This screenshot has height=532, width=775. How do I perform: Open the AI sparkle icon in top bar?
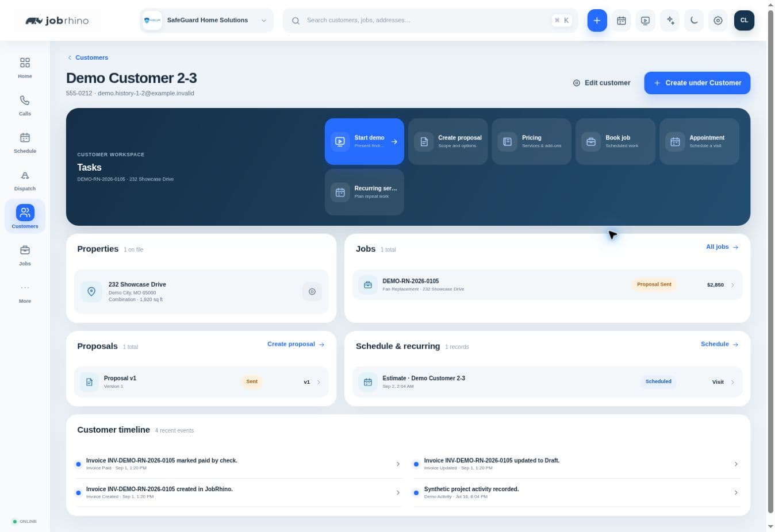[x=670, y=21]
